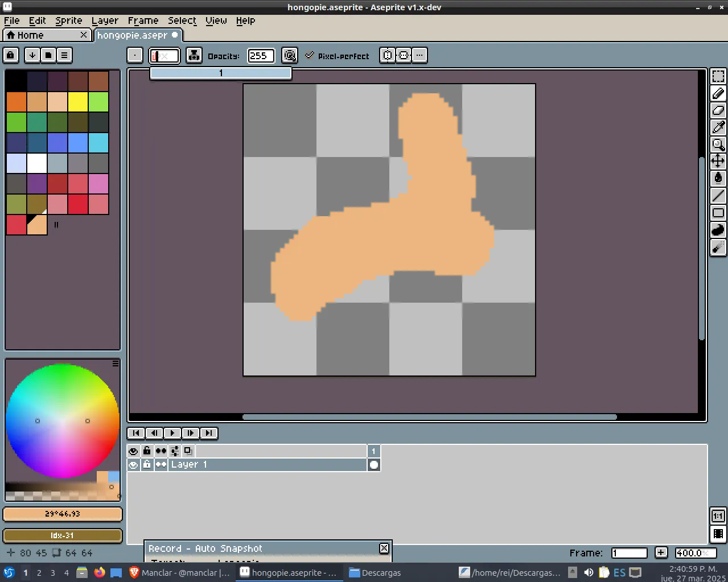This screenshot has height=582, width=728.
Task: Toggle palette edit lock icon
Action: 11,55
